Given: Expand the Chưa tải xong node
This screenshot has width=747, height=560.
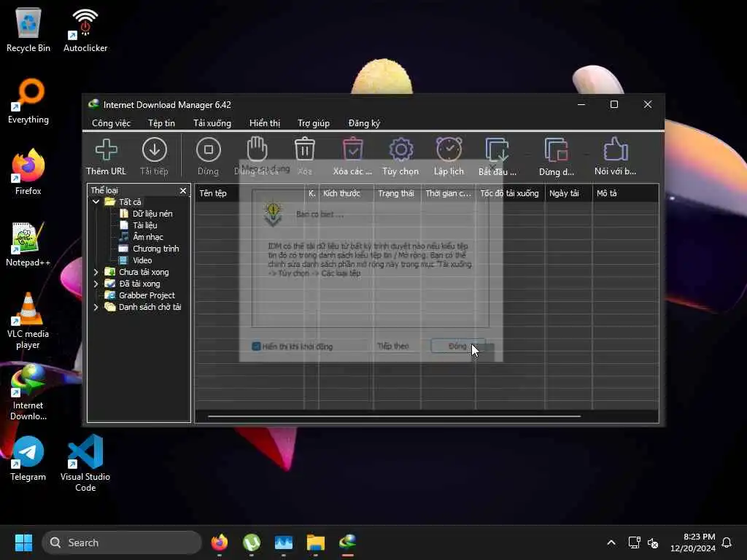Looking at the screenshot, I should pos(96,272).
